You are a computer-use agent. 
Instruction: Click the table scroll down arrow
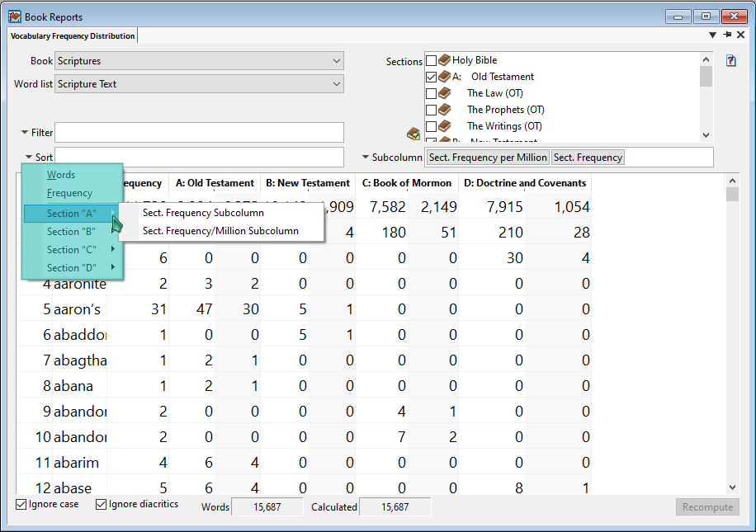click(x=732, y=487)
